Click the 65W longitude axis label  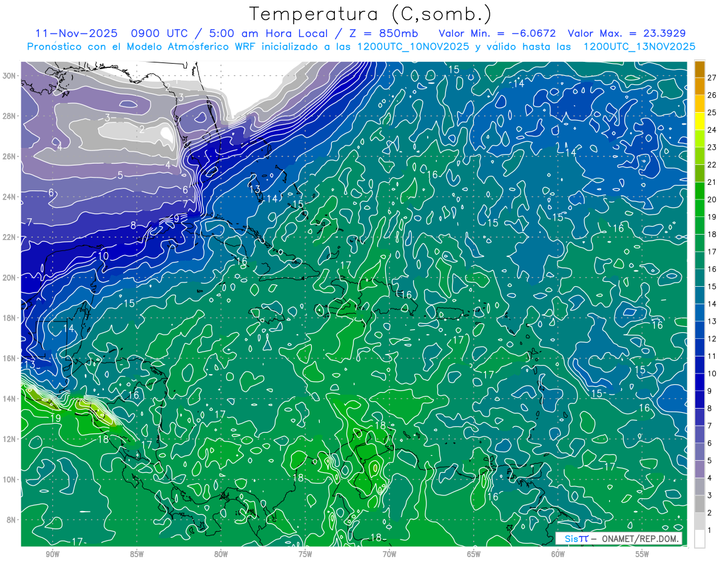tap(474, 554)
